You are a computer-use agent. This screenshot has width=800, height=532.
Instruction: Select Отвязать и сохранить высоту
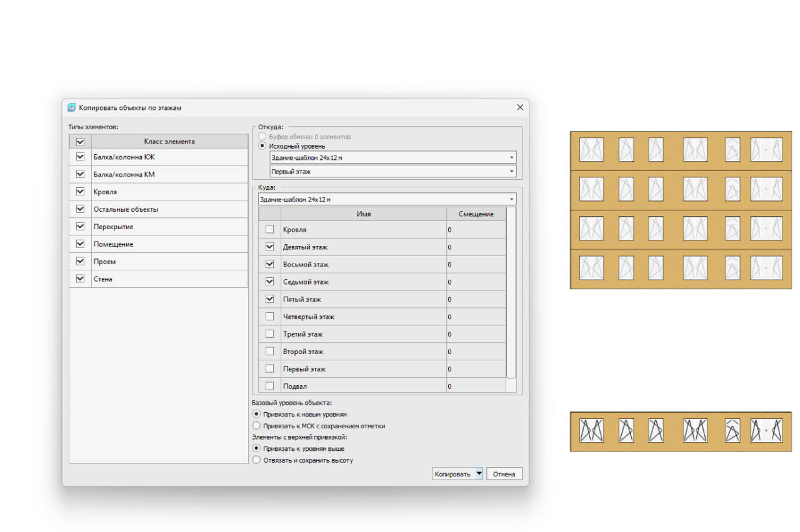pyautogui.click(x=256, y=460)
